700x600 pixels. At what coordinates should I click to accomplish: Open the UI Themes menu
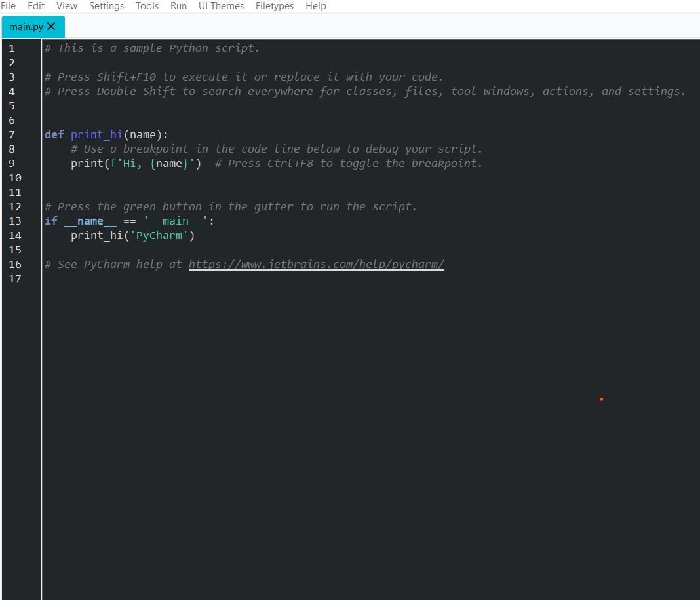221,6
